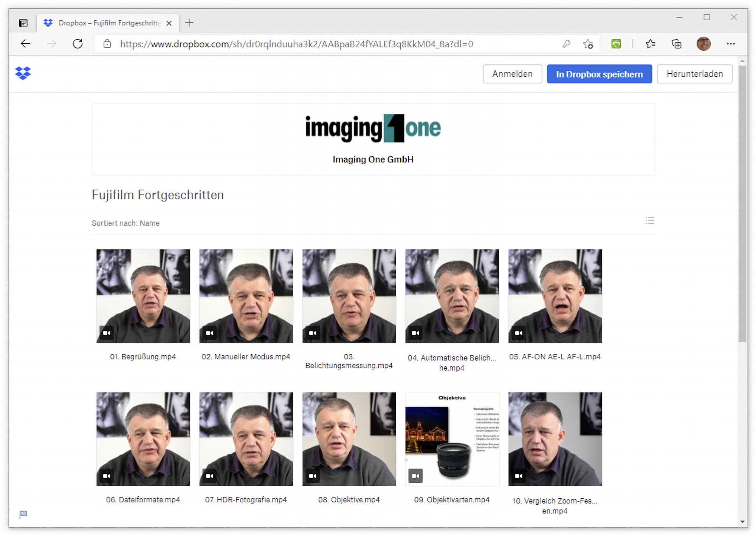Image resolution: width=756 pixels, height=536 pixels.
Task: Click the Anmelden button
Action: click(512, 74)
